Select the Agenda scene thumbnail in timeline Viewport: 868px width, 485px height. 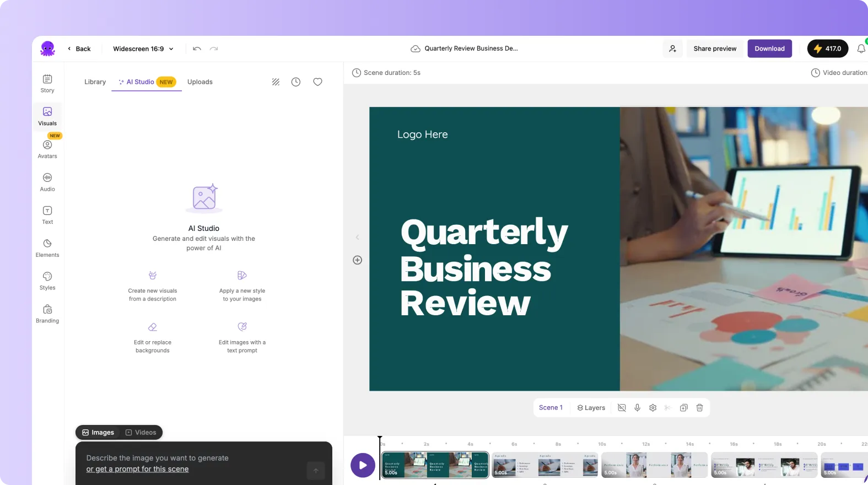[x=544, y=465]
